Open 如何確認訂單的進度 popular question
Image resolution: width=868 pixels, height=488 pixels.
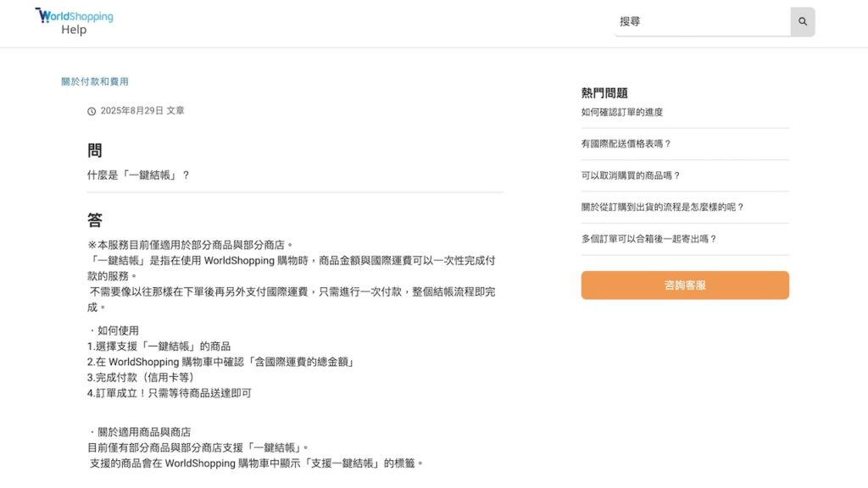pos(622,113)
